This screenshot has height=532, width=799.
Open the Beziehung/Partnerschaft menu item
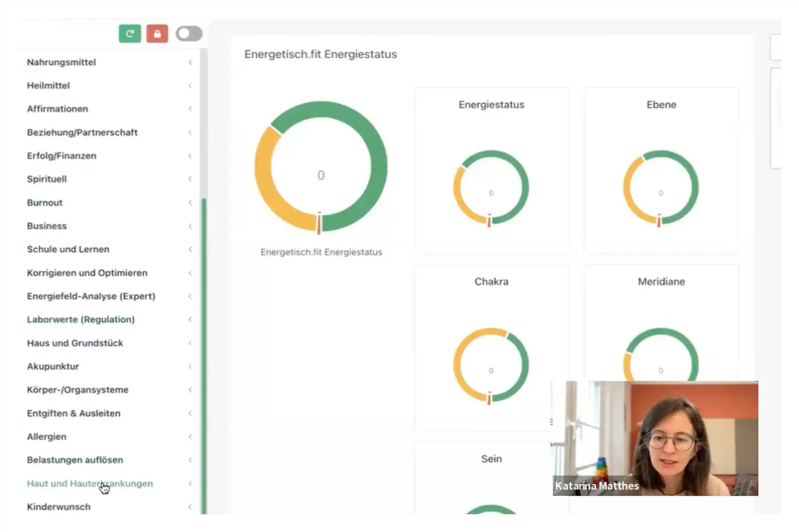coord(82,133)
